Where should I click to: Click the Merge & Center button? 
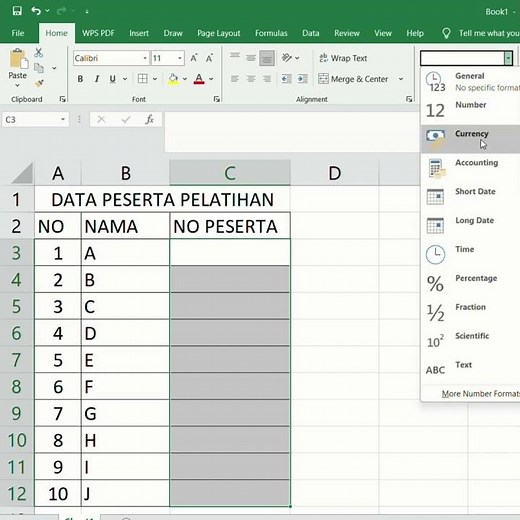(353, 79)
